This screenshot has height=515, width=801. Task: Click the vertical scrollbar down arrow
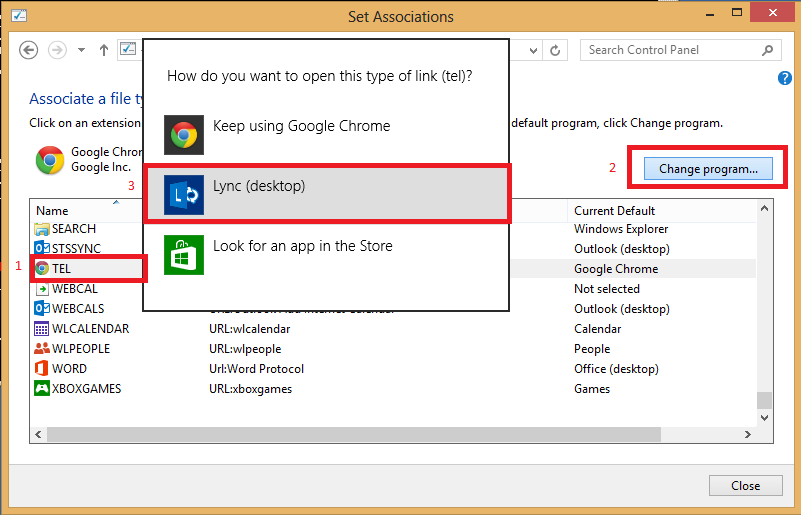764,417
